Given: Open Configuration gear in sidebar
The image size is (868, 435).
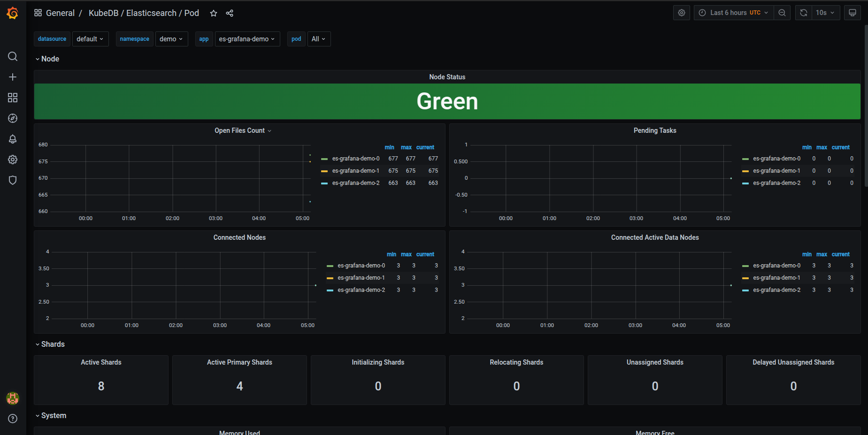Looking at the screenshot, I should pos(13,160).
